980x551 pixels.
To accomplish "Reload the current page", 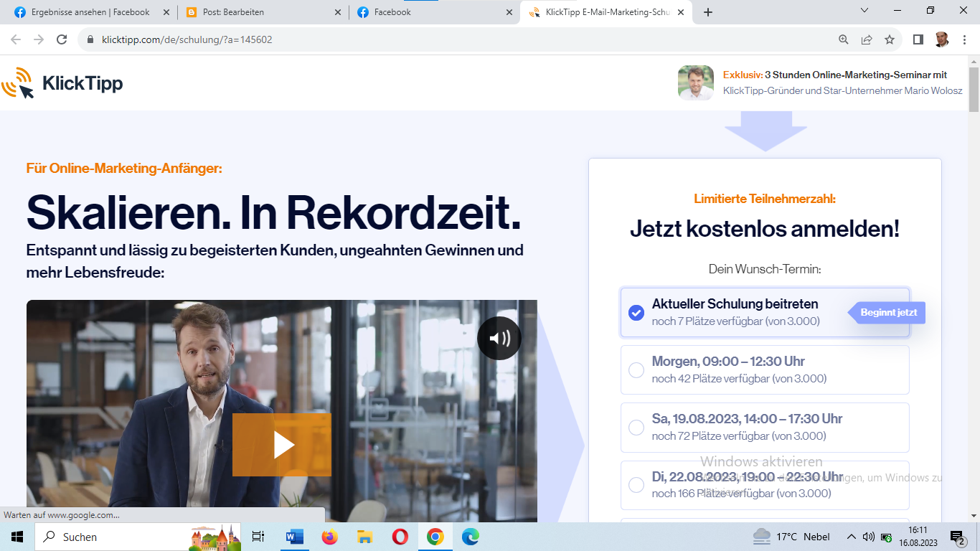I will [x=62, y=39].
